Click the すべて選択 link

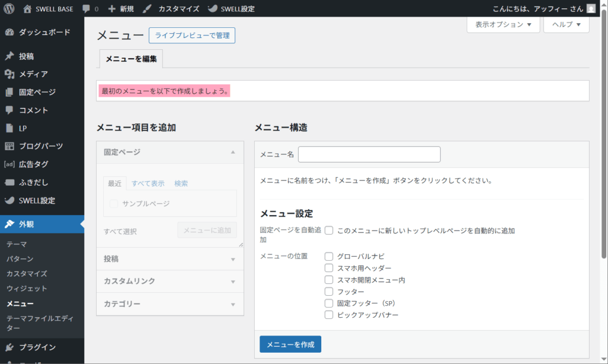[x=120, y=232]
